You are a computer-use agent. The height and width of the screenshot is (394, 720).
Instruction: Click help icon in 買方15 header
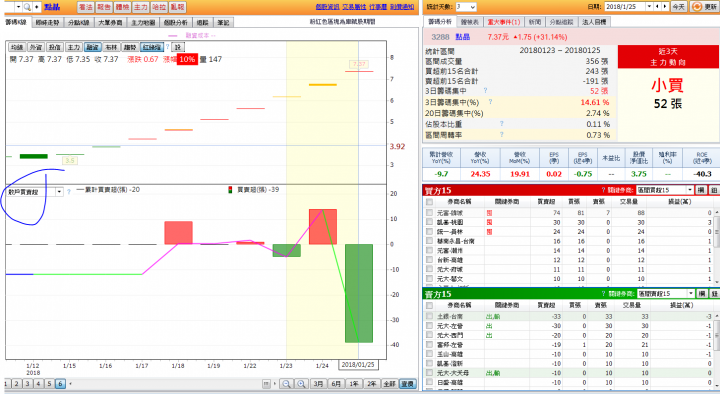(603, 190)
